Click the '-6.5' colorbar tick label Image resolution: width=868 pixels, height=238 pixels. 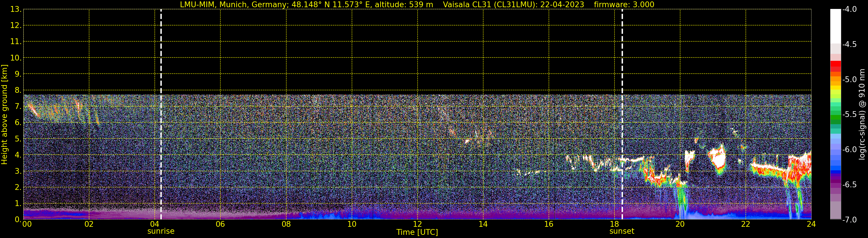(x=849, y=185)
